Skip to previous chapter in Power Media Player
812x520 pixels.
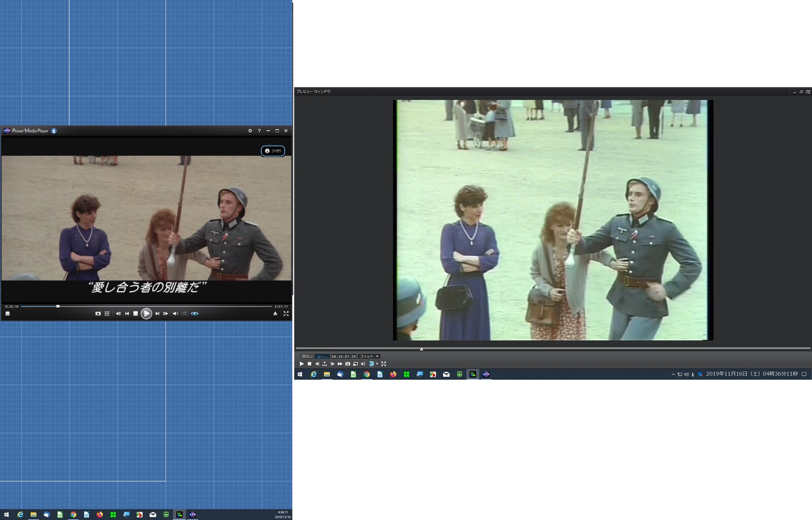tap(127, 313)
